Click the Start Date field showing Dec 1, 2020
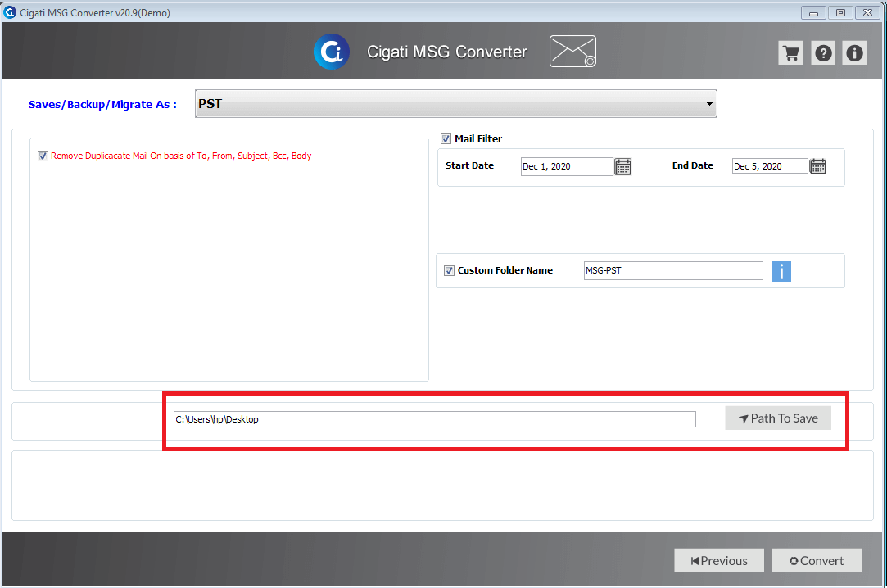Screen dimensions: 887x588 (567, 167)
